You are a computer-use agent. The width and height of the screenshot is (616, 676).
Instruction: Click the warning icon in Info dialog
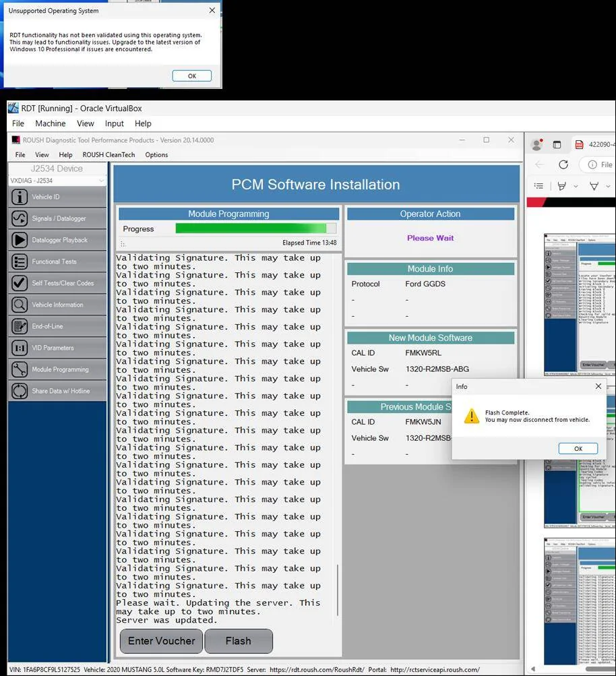click(472, 417)
